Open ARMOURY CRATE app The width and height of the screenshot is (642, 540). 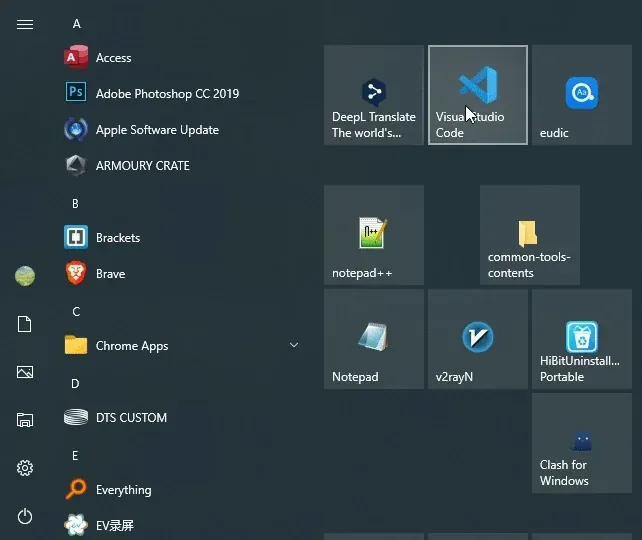pos(182,166)
